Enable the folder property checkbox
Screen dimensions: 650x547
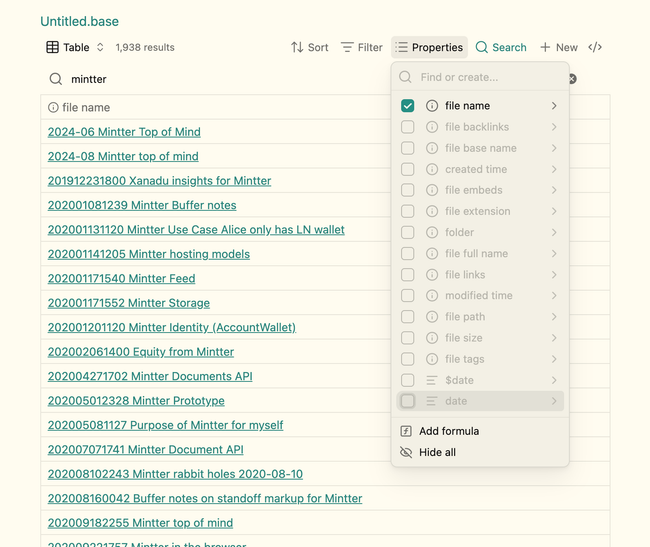[x=407, y=232]
